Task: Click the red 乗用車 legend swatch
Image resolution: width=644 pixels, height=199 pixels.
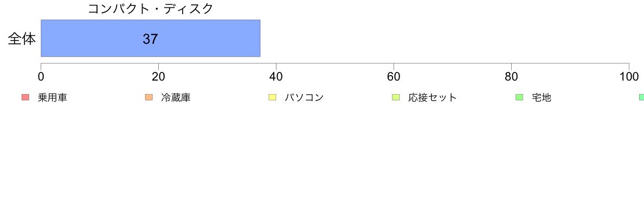Action: coord(25,97)
